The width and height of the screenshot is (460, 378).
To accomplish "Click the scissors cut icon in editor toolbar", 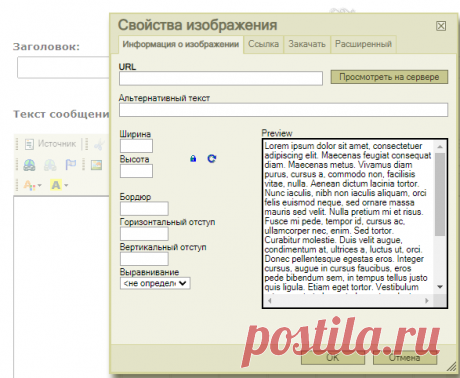I will pos(99,144).
